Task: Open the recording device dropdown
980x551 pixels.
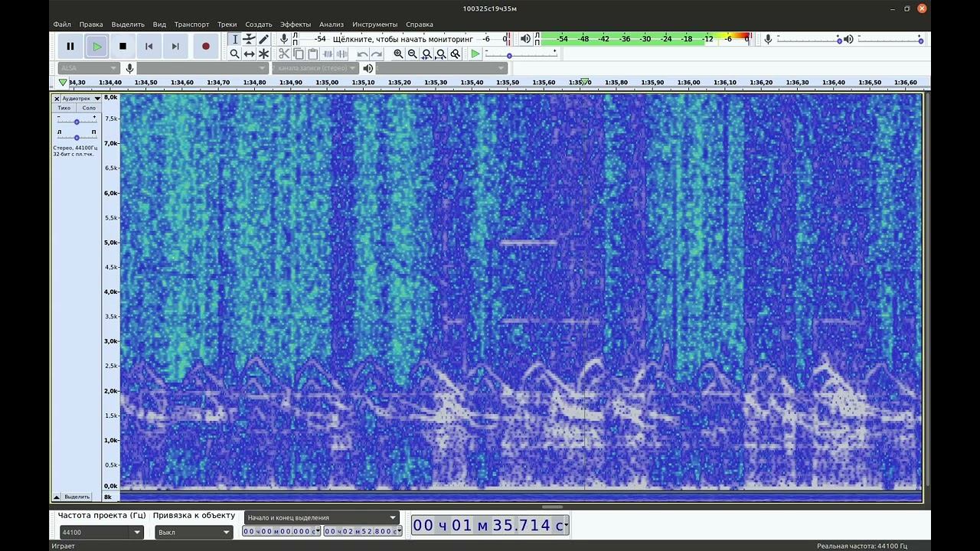Action: point(202,68)
